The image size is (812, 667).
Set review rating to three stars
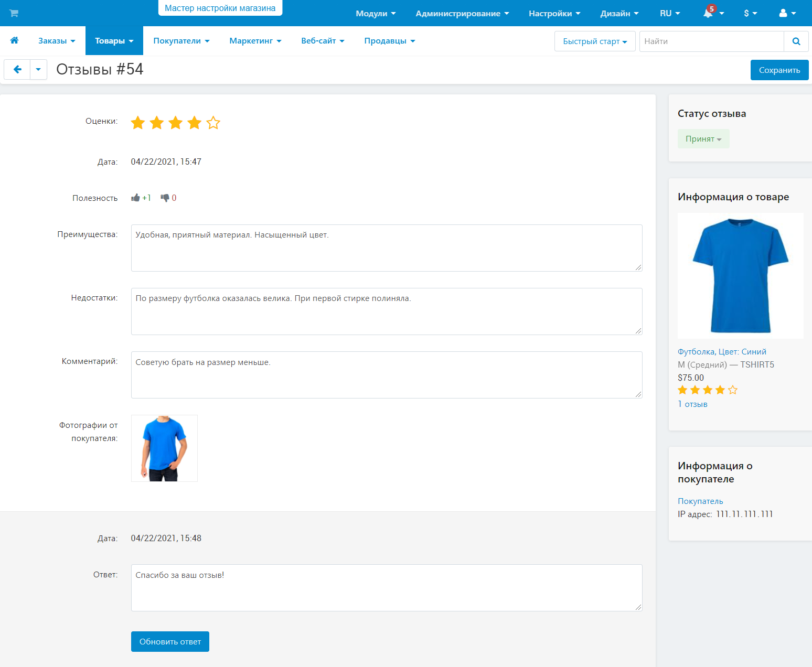pyautogui.click(x=176, y=123)
